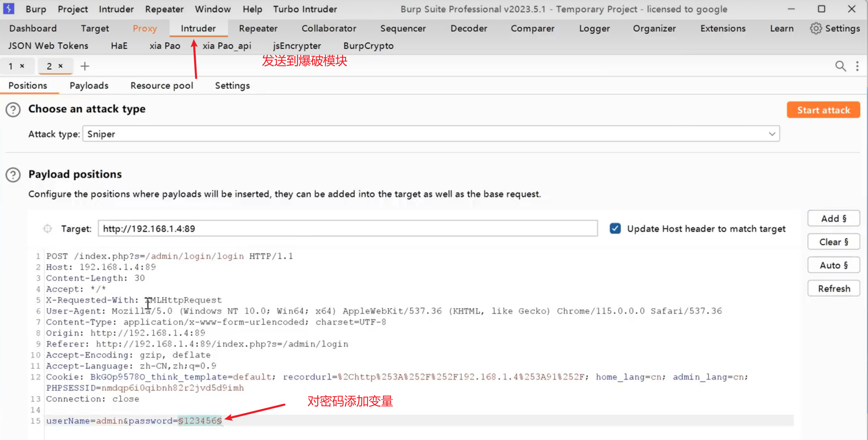
Task: Click inside the Target URL field
Action: tap(347, 229)
